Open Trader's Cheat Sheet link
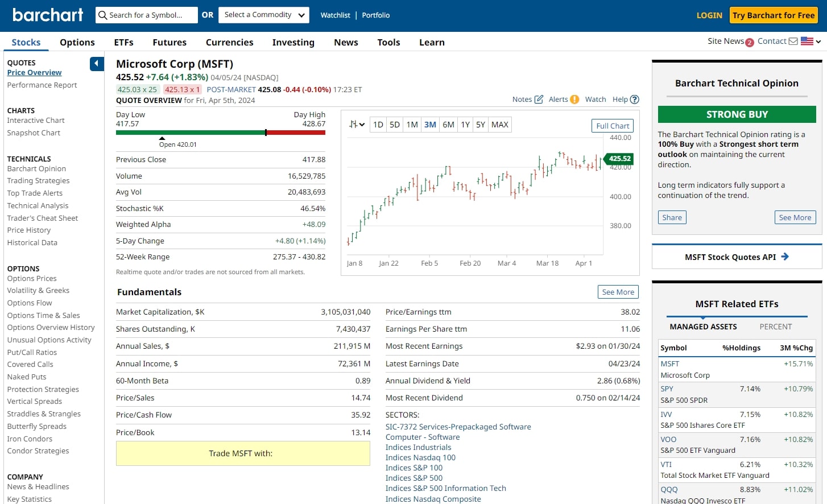827x504 pixels. (x=43, y=218)
